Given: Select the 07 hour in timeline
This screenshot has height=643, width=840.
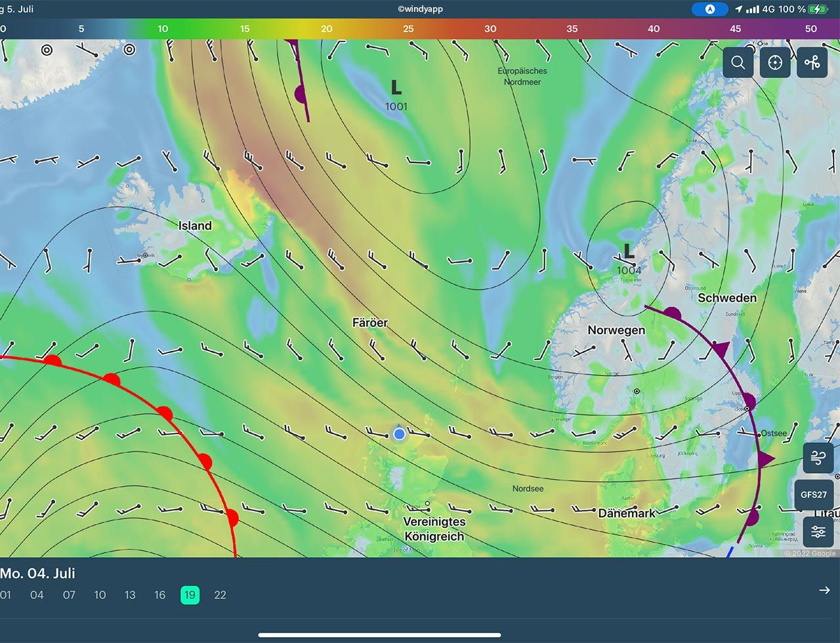Looking at the screenshot, I should coord(69,595).
